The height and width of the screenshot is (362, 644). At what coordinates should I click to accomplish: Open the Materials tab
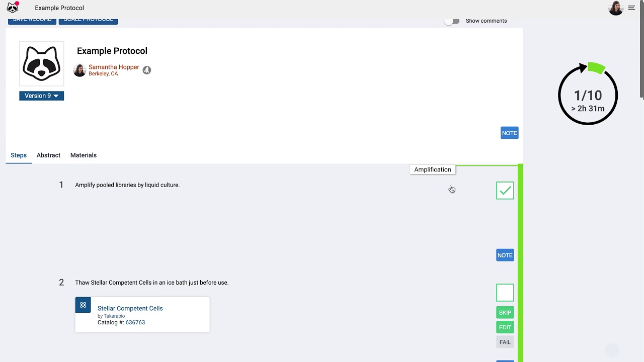[x=84, y=155]
